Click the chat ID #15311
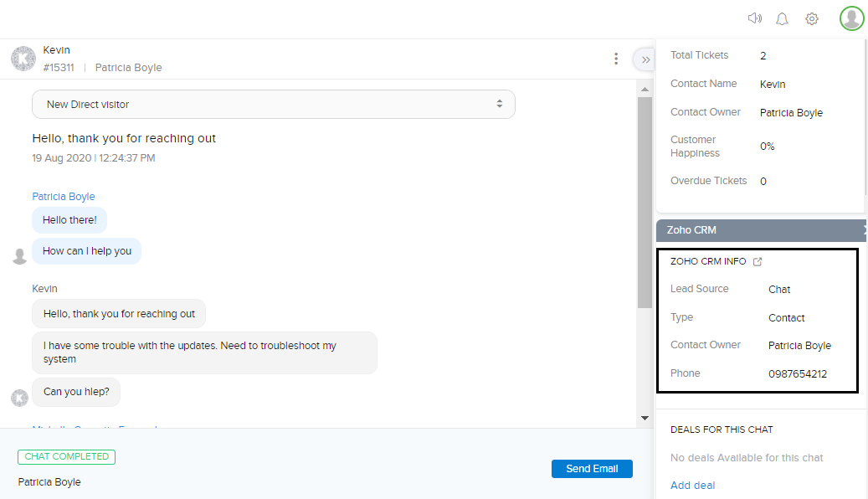The height and width of the screenshot is (499, 868). [59, 68]
